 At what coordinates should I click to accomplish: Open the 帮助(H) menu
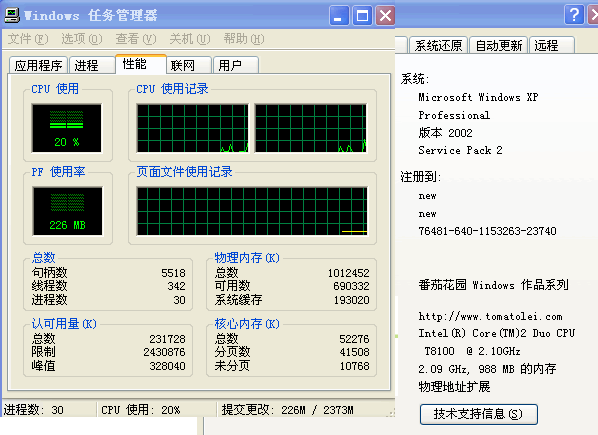pos(244,39)
